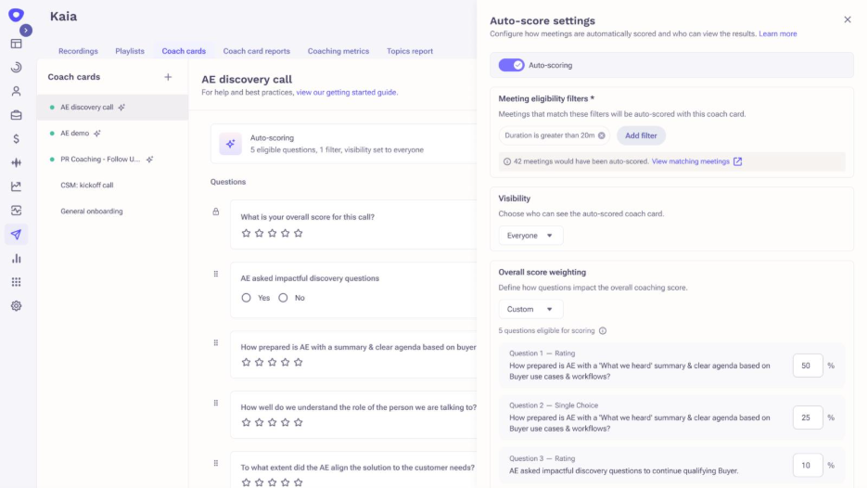
Task: Open the waveform sidebar icon
Action: pos(16,162)
